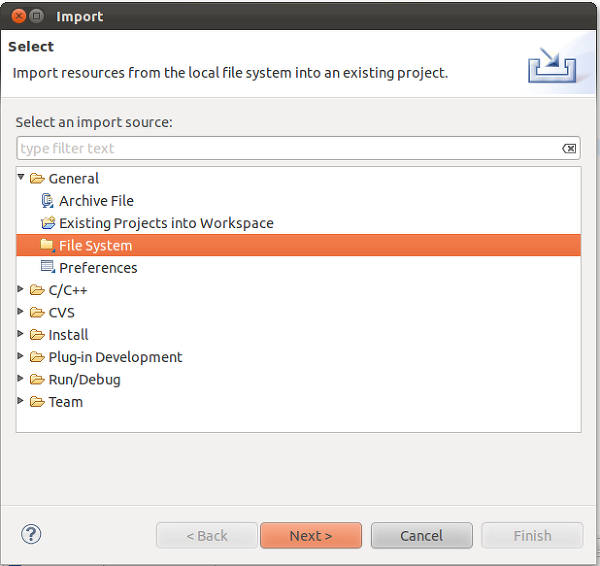The image size is (600, 566).
Task: Click the General folder icon
Action: pos(37,178)
